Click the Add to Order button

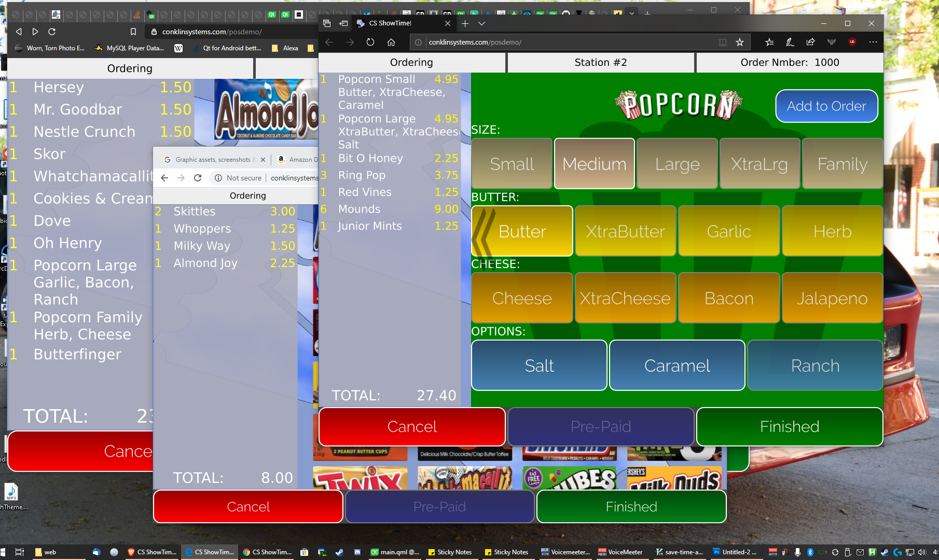click(x=826, y=106)
